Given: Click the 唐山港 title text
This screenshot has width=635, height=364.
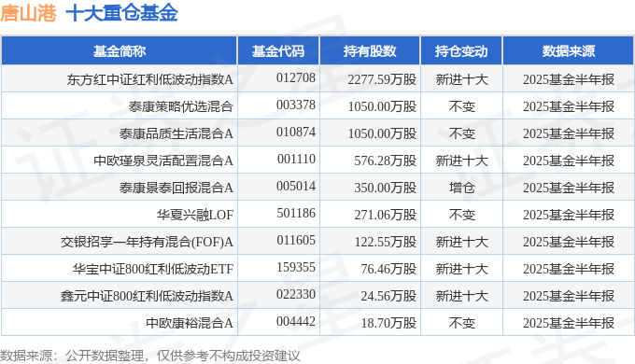Looking at the screenshot, I should [x=28, y=12].
